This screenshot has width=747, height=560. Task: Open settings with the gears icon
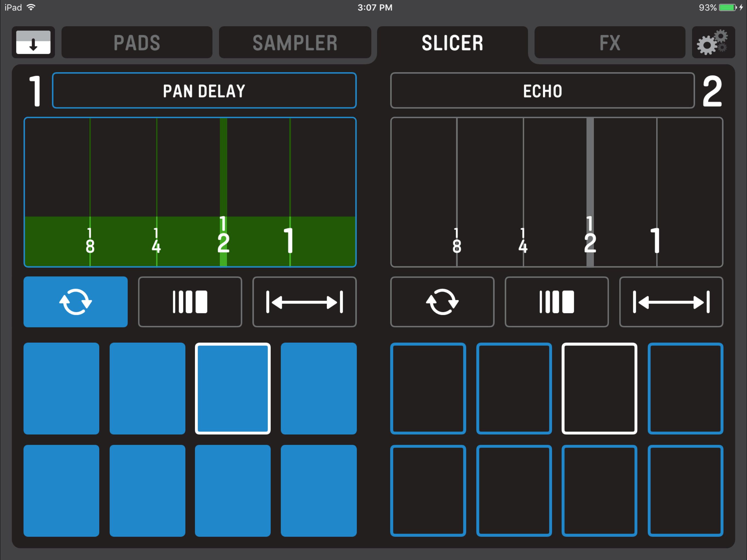click(x=713, y=42)
